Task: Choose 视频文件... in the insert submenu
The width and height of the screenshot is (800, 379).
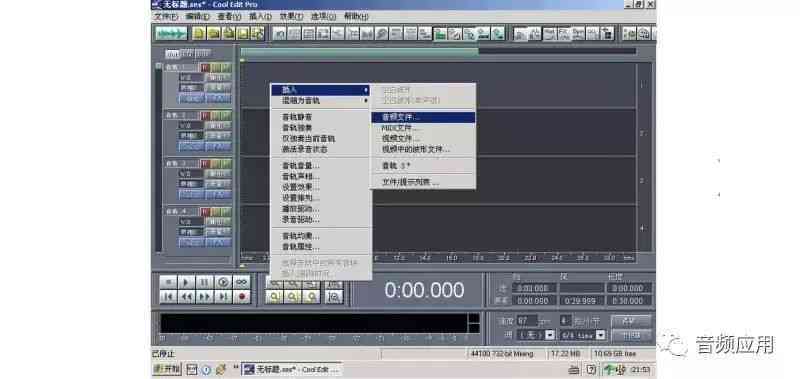Action: tap(423, 138)
